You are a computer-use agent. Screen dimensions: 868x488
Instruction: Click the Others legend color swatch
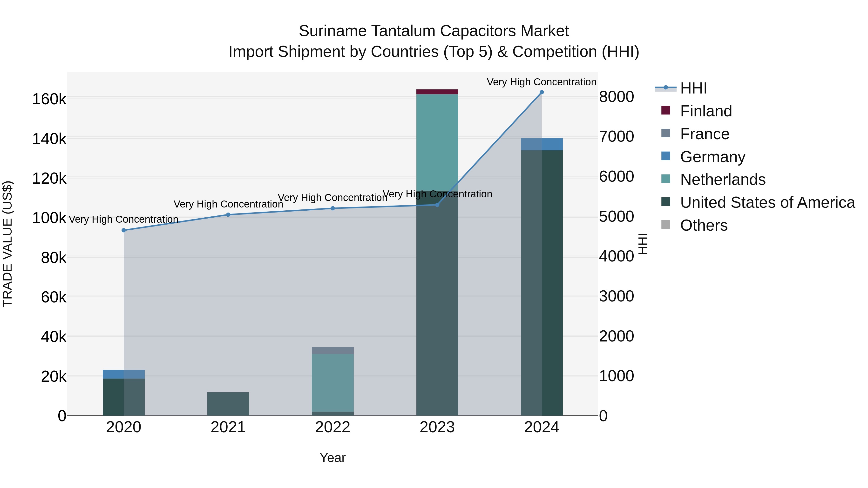[665, 225]
